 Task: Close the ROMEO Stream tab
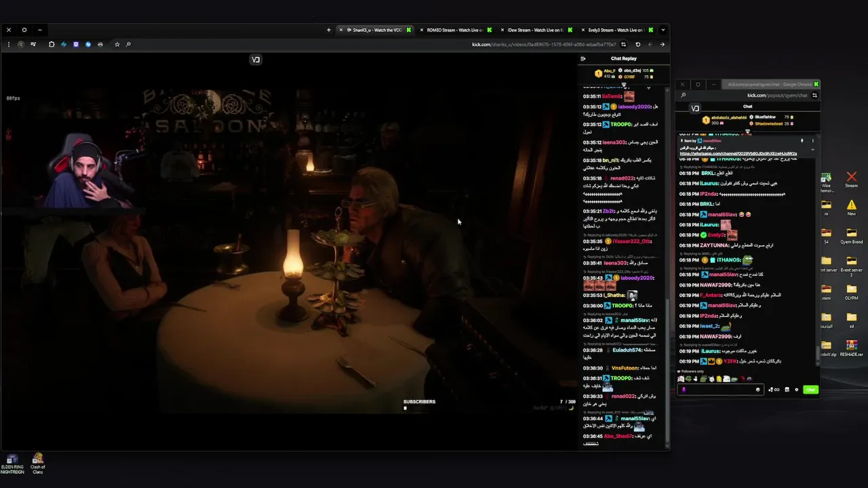[x=421, y=30]
